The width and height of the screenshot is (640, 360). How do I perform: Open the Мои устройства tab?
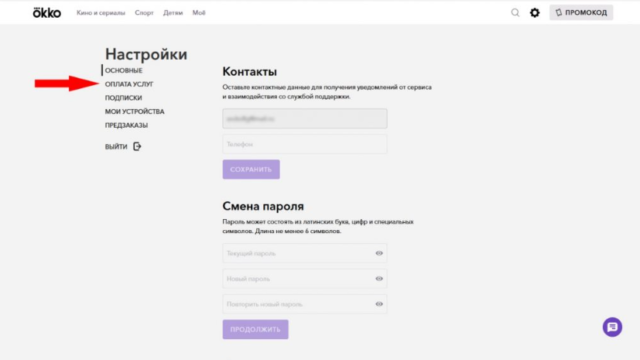click(135, 111)
